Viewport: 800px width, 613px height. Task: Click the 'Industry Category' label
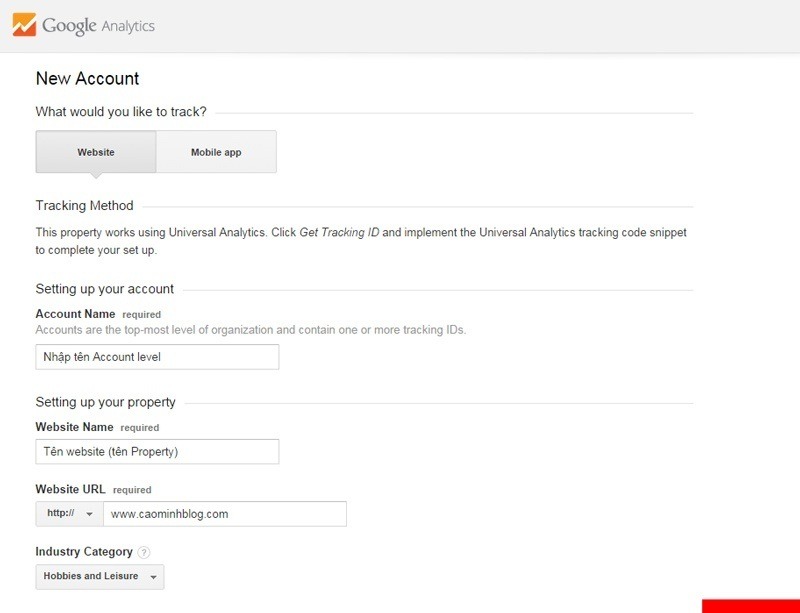(x=84, y=552)
